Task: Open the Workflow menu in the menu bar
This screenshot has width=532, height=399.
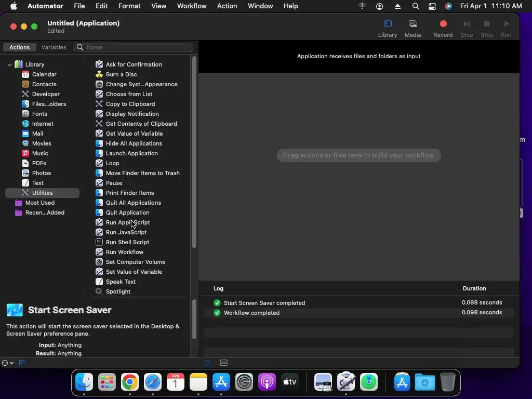Action: pyautogui.click(x=192, y=6)
